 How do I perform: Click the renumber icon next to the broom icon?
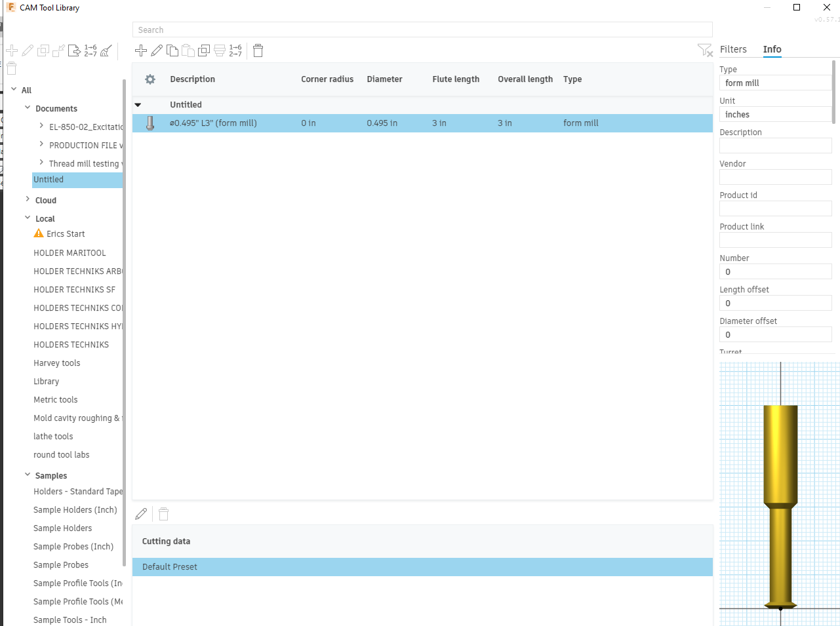point(90,50)
